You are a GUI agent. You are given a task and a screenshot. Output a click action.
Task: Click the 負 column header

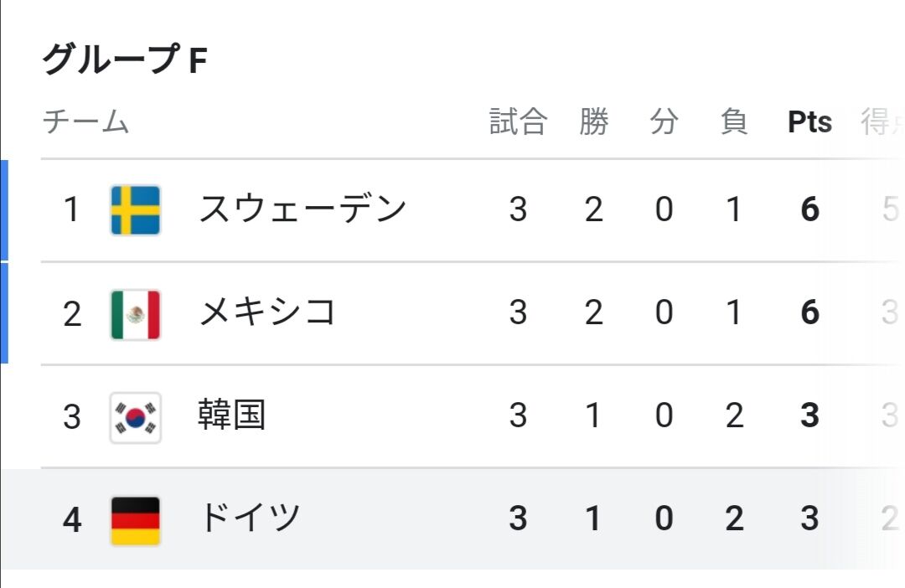(x=734, y=121)
